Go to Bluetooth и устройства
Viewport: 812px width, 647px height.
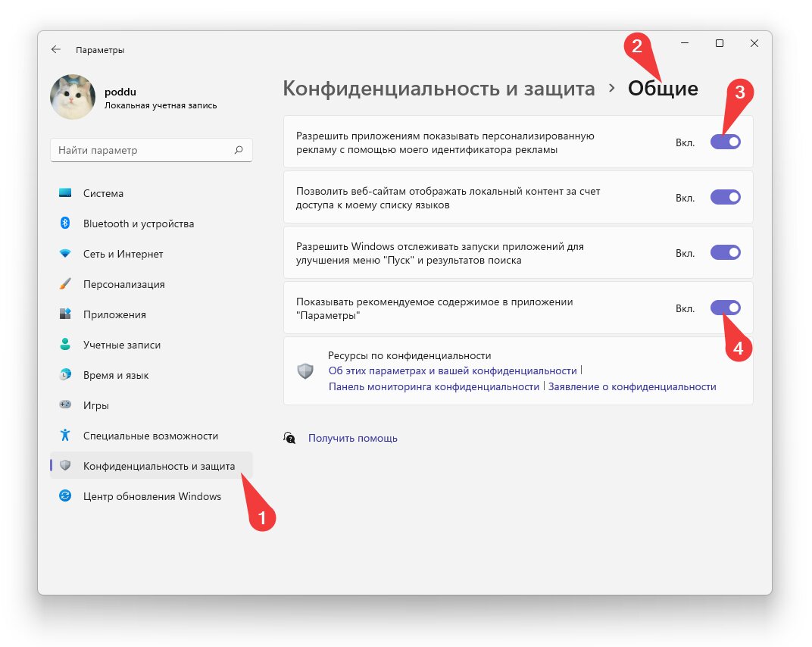tap(151, 223)
